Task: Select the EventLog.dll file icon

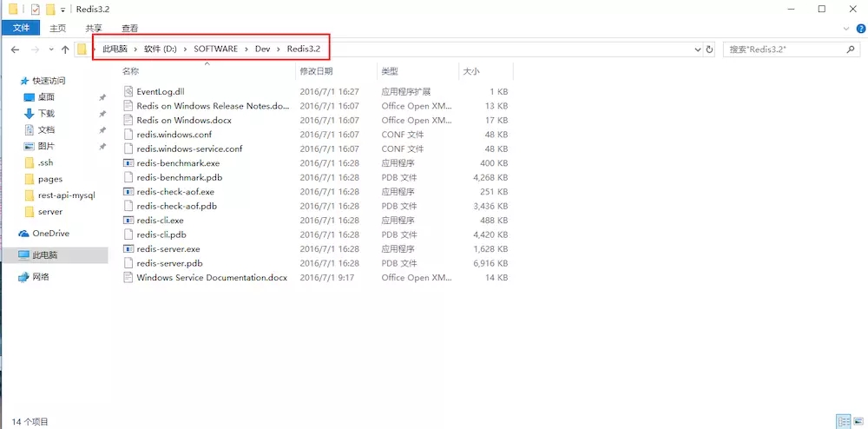Action: [x=128, y=91]
